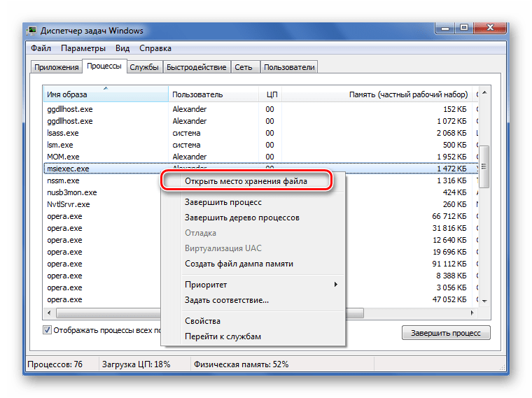Screen dimensions: 532x398
Task: Select the MOM.exe process row
Action: point(260,157)
